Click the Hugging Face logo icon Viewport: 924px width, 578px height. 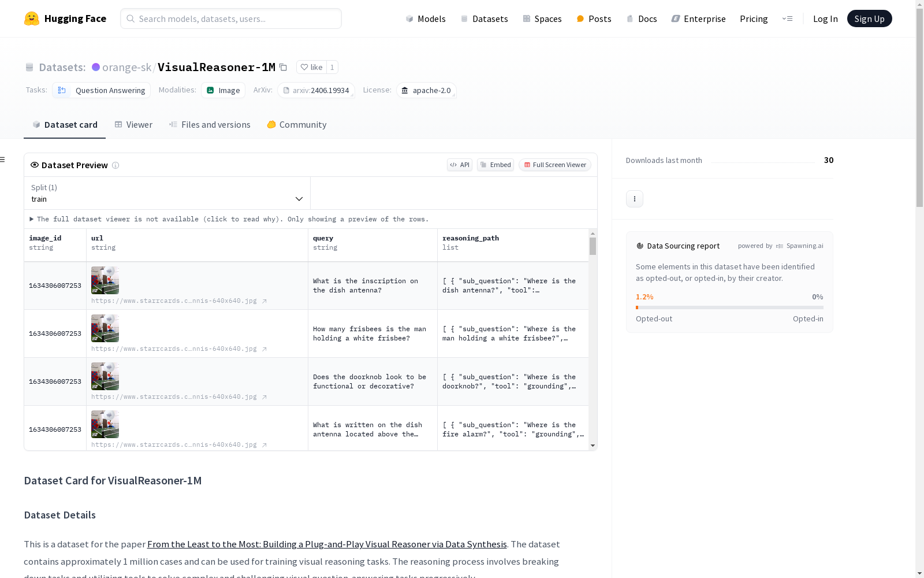[32, 18]
